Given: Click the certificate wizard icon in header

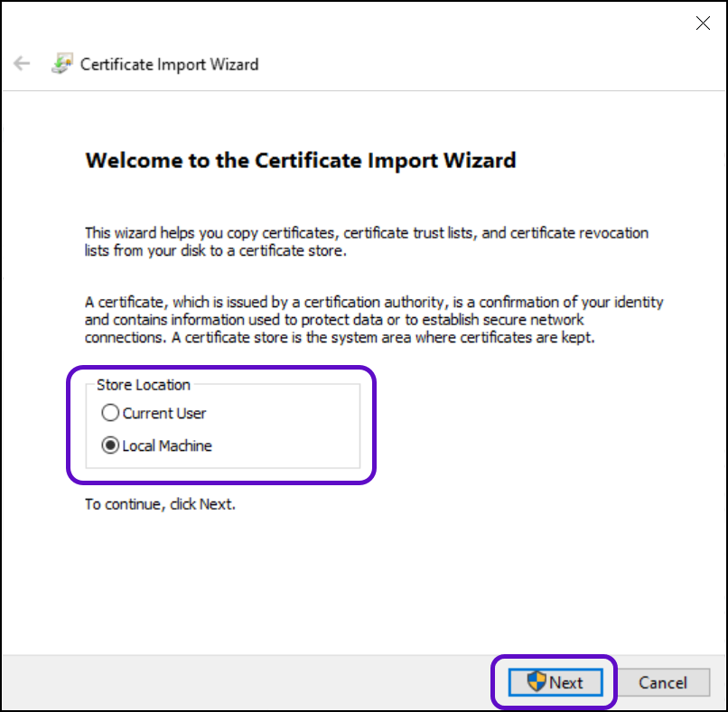Looking at the screenshot, I should (x=61, y=64).
